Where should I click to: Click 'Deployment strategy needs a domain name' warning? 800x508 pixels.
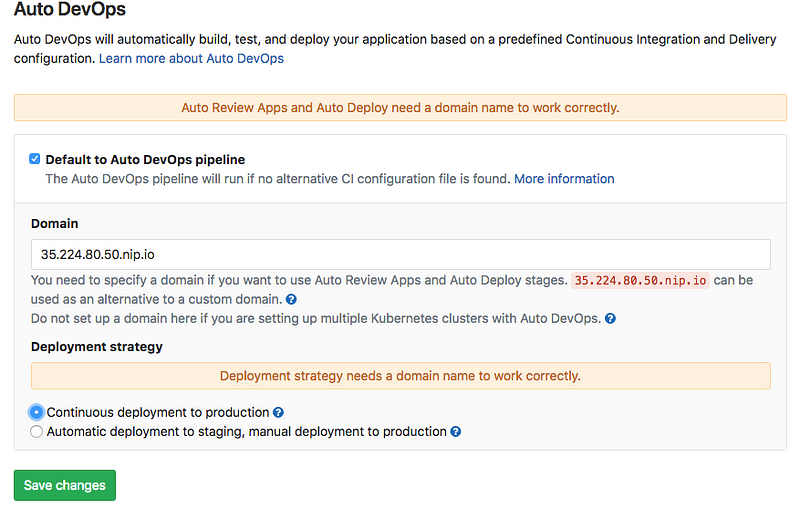(401, 376)
